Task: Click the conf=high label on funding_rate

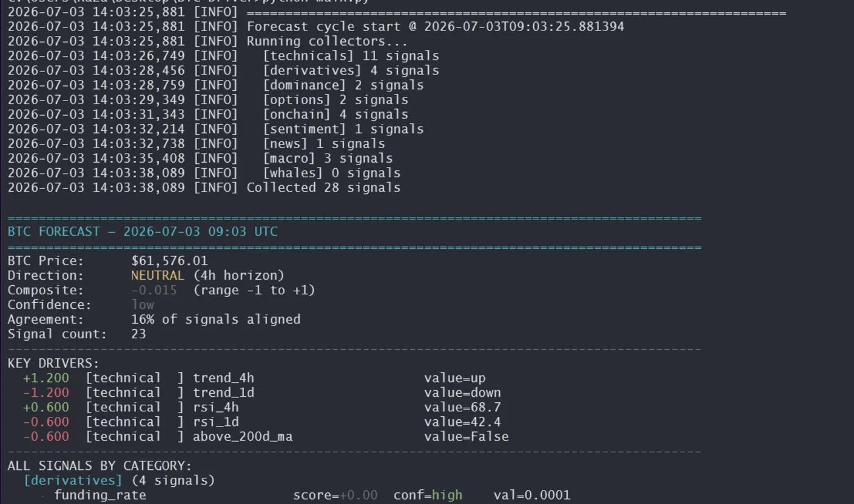Action: 428,495
